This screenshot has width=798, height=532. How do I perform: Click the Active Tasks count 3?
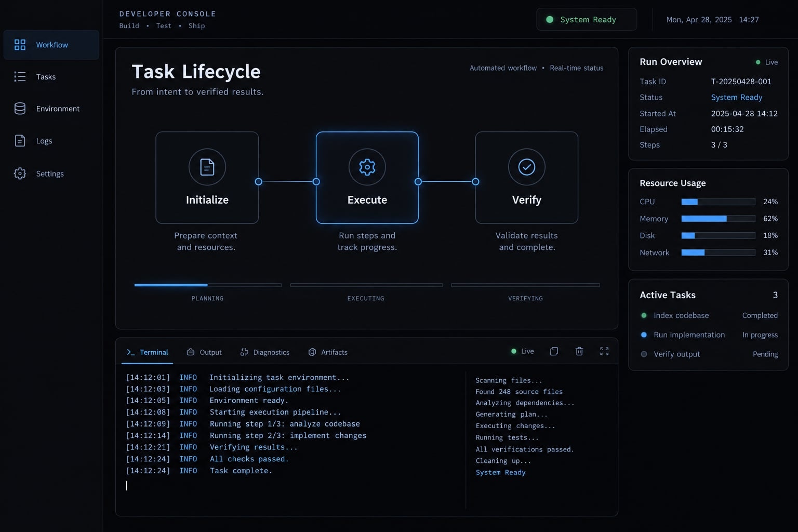775,295
